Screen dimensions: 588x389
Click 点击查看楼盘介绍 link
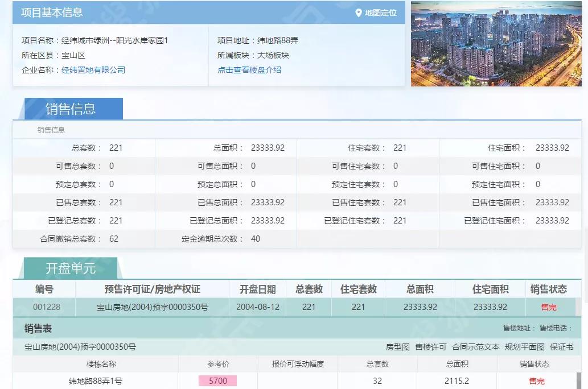point(249,70)
